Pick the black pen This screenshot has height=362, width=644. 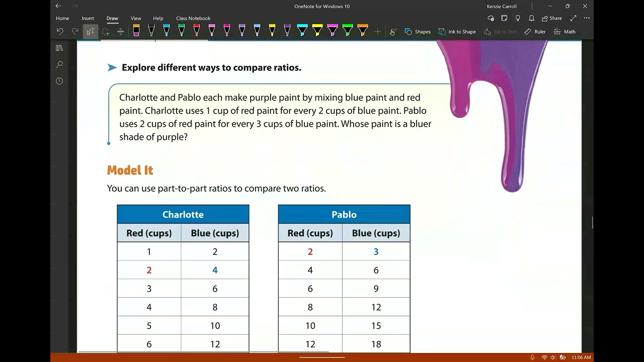coord(151,31)
